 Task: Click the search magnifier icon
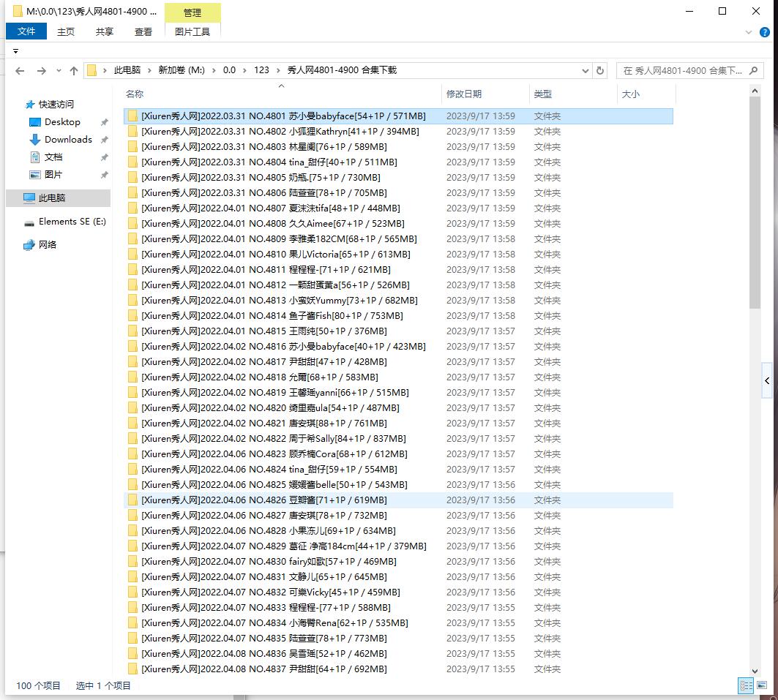pos(753,70)
